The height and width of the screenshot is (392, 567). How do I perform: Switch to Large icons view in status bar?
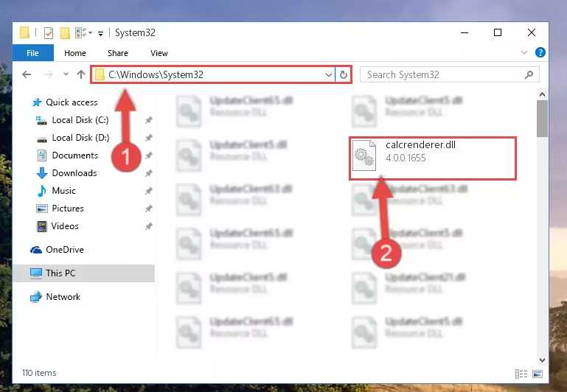(538, 374)
